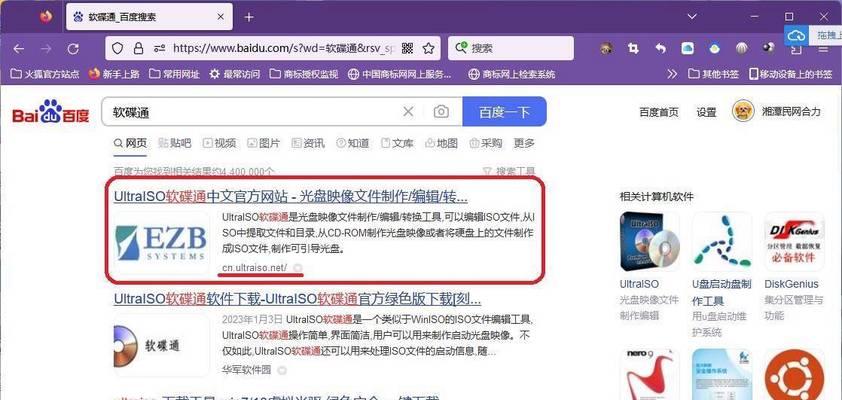Image resolution: width=842 pixels, height=400 pixels.
Task: Go to 百度首页 link
Action: [x=659, y=112]
